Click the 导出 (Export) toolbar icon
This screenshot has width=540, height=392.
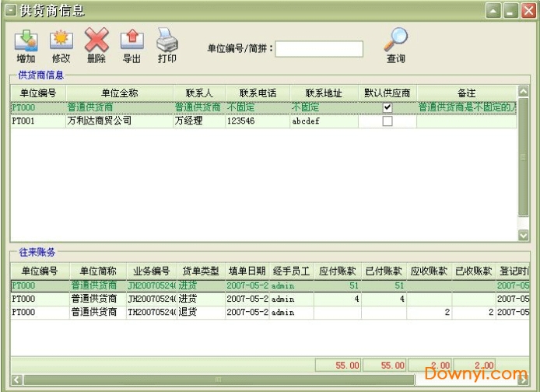131,40
